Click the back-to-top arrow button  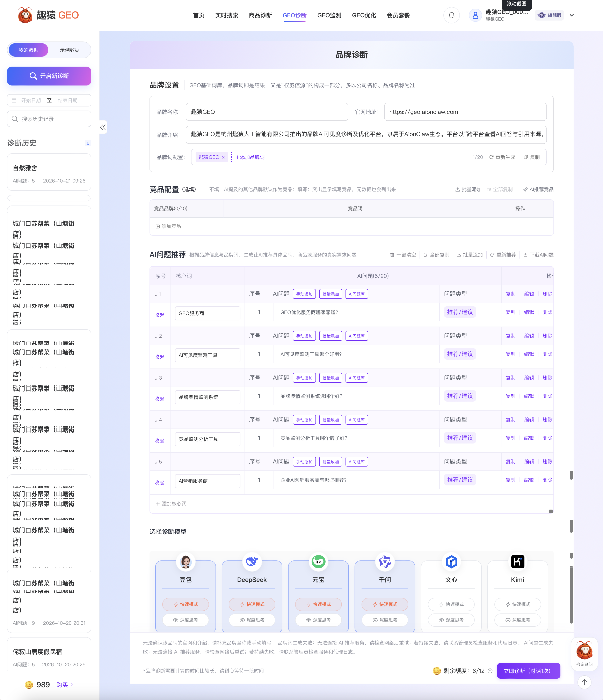coord(584,682)
